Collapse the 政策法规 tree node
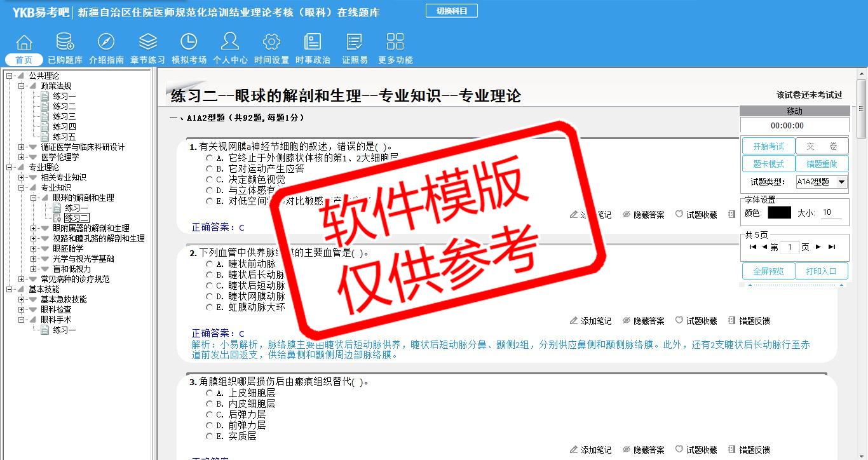868x460 pixels. [x=22, y=86]
